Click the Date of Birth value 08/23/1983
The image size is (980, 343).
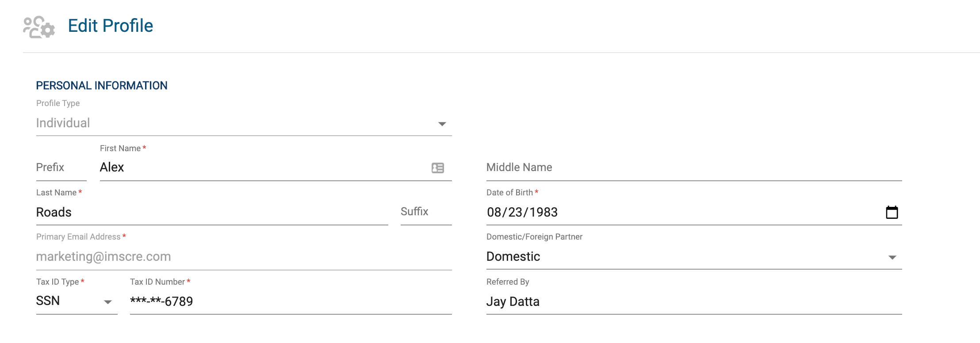point(522,213)
